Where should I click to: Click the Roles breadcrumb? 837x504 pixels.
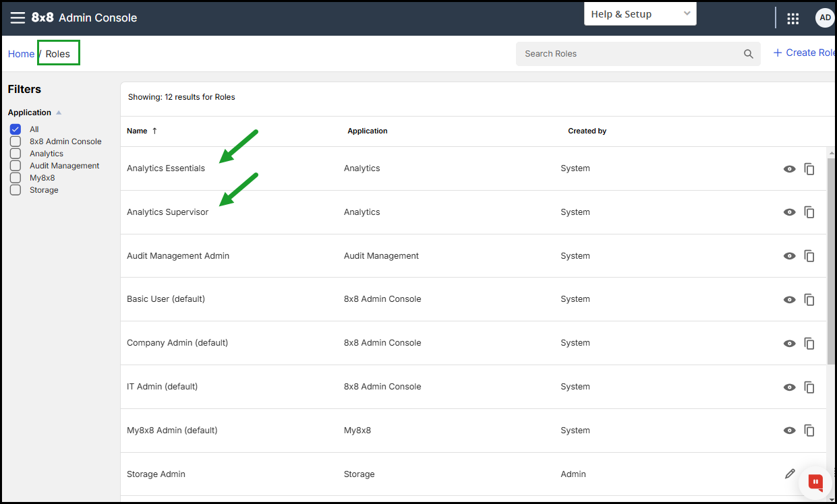click(x=58, y=54)
